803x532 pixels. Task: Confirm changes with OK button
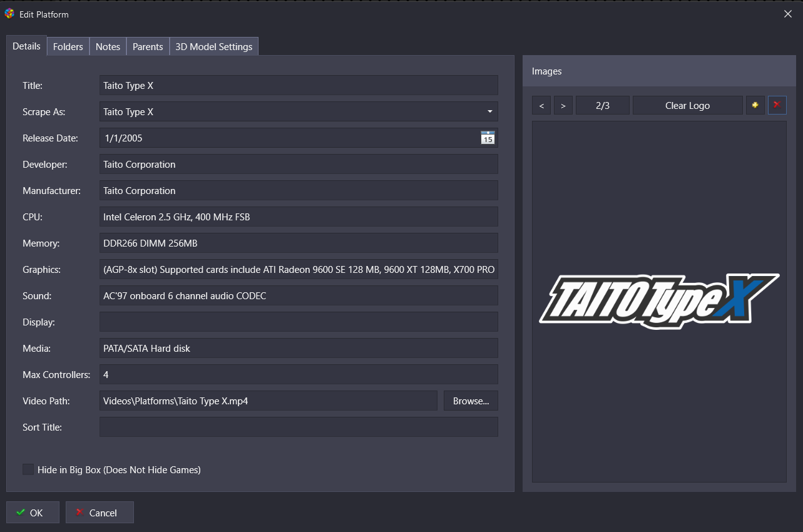[33, 513]
